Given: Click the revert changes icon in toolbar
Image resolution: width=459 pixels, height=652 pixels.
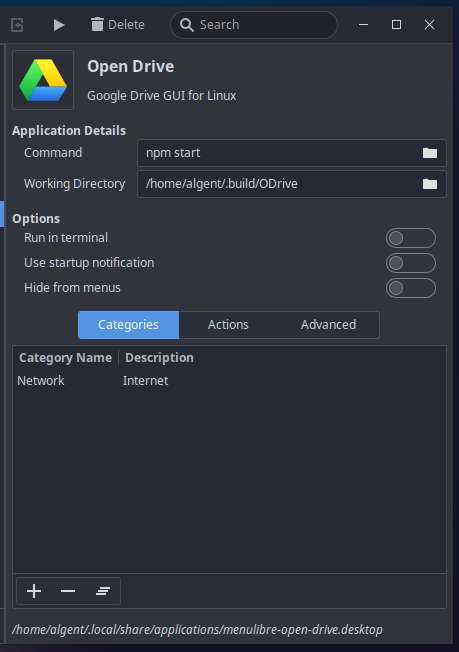Looking at the screenshot, I should [17, 25].
